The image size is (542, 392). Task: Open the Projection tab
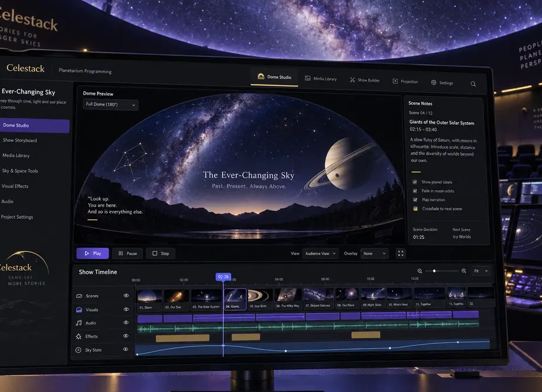[405, 82]
